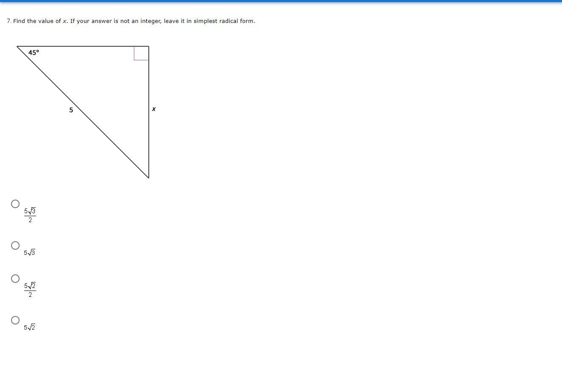Click the answer text 5√3
Image resolution: width=562 pixels, height=392 pixels.
(29, 252)
